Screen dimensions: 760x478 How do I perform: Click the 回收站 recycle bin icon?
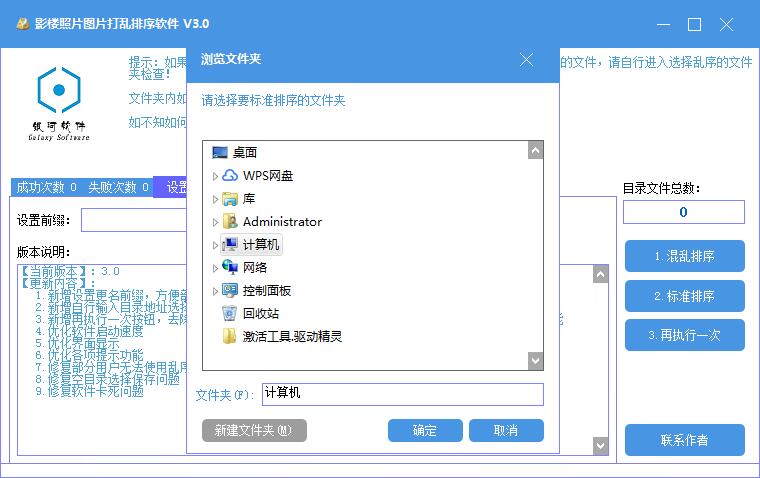[230, 313]
